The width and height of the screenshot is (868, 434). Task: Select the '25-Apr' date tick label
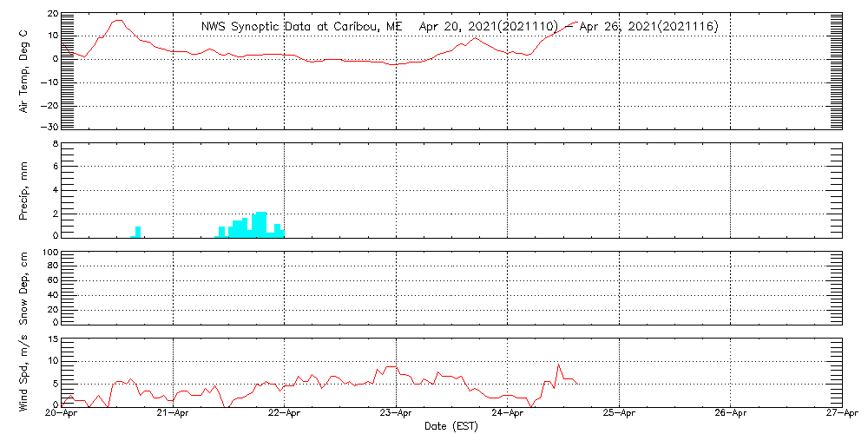pyautogui.click(x=620, y=412)
